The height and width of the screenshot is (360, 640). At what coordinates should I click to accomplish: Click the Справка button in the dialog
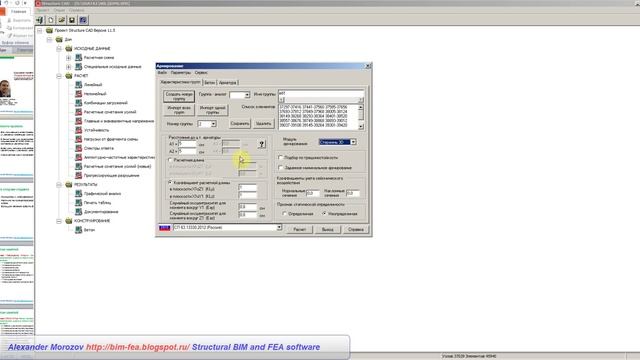click(356, 229)
